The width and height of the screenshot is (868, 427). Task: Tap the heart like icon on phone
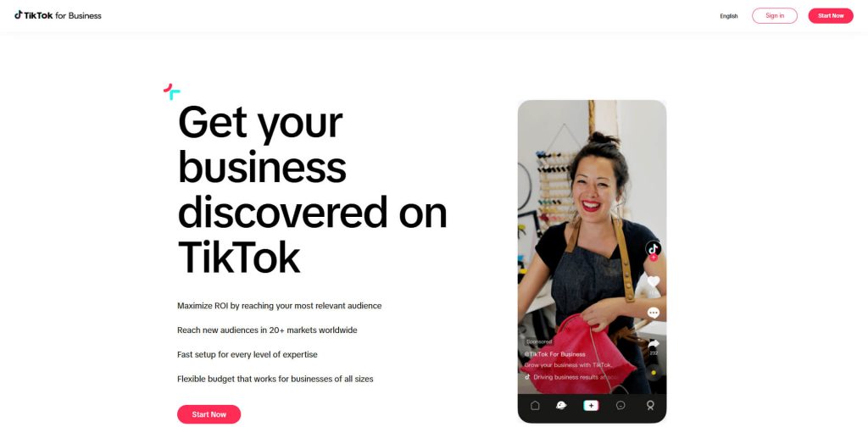click(x=654, y=281)
